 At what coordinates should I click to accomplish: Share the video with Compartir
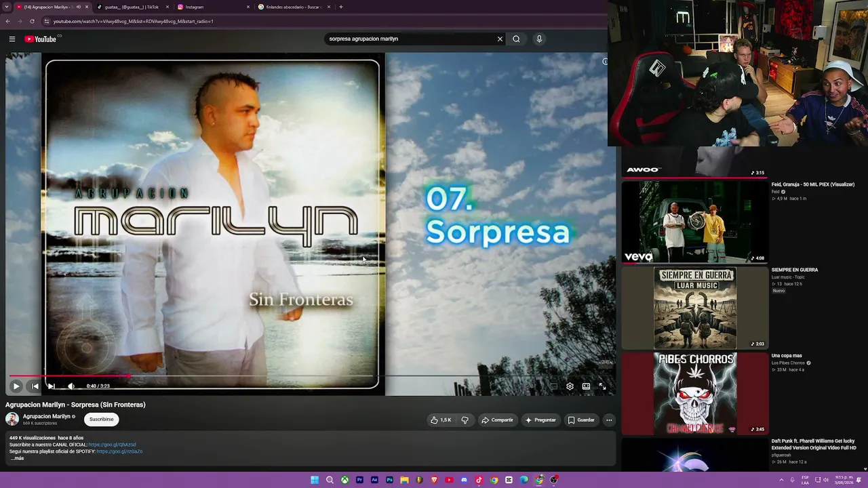tap(497, 420)
